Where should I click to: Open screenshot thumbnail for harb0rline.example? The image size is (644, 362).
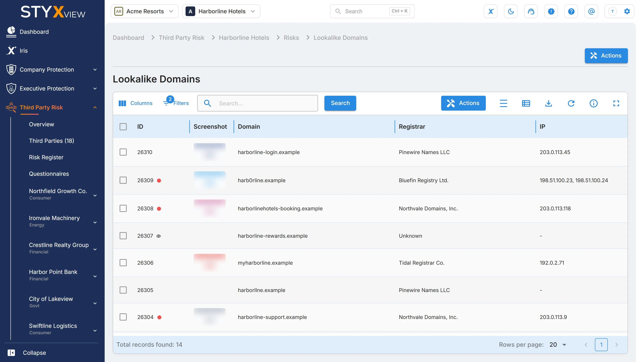210,180
